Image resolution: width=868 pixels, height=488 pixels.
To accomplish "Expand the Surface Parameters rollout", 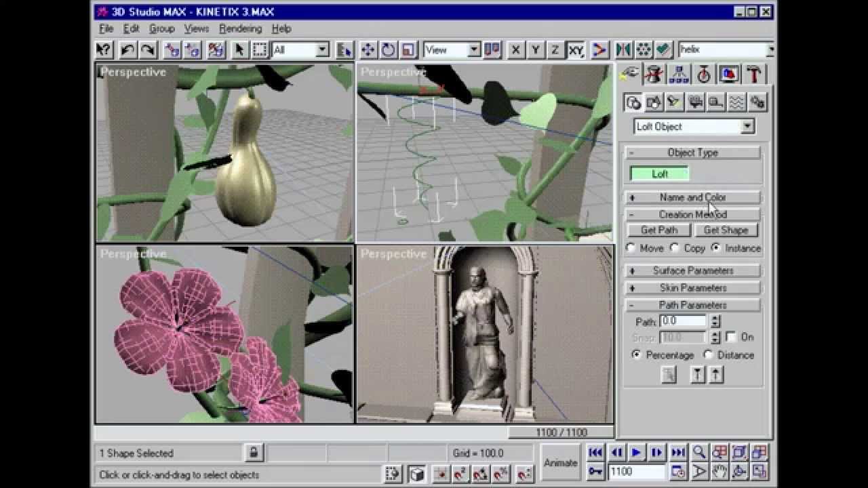I will click(692, 270).
